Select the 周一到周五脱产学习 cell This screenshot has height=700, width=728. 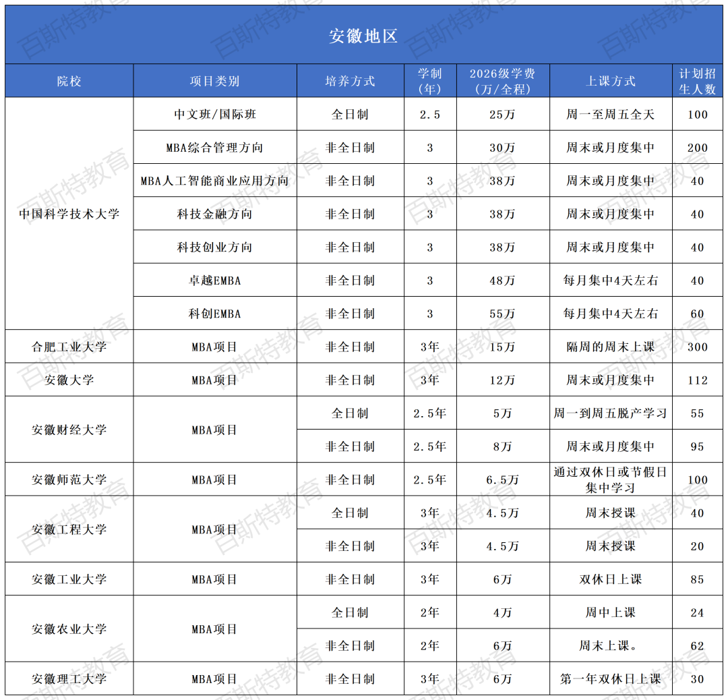(x=610, y=413)
